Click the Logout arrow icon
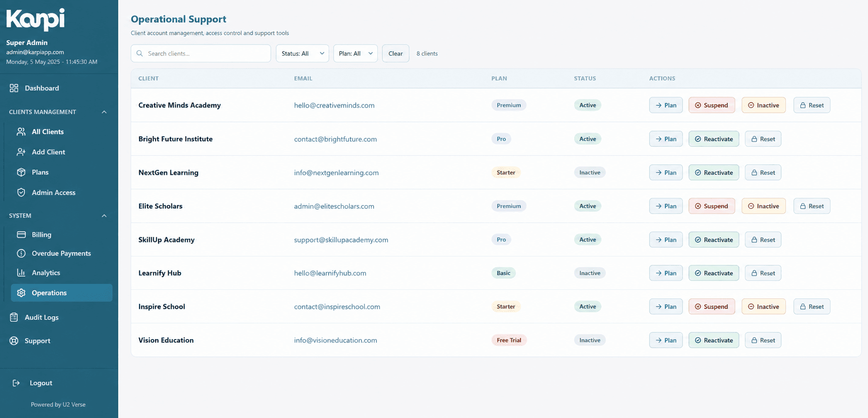This screenshot has height=418, width=868. click(16, 383)
